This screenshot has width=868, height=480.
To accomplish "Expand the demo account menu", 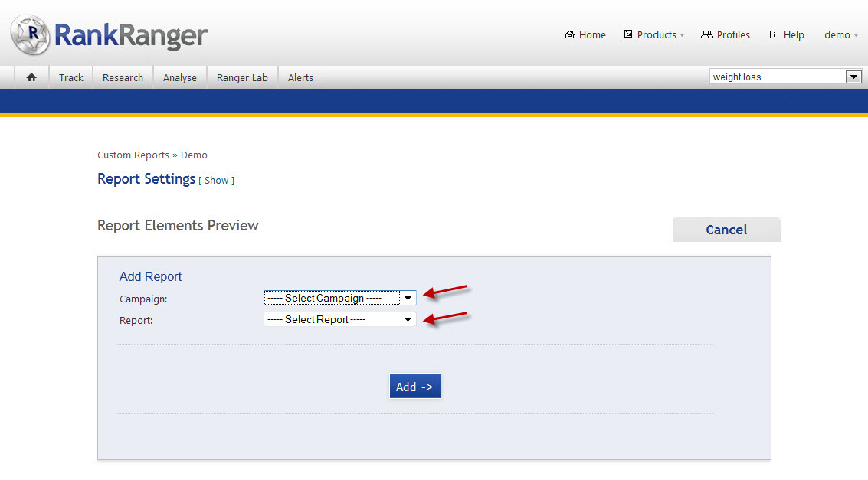I will pos(841,35).
